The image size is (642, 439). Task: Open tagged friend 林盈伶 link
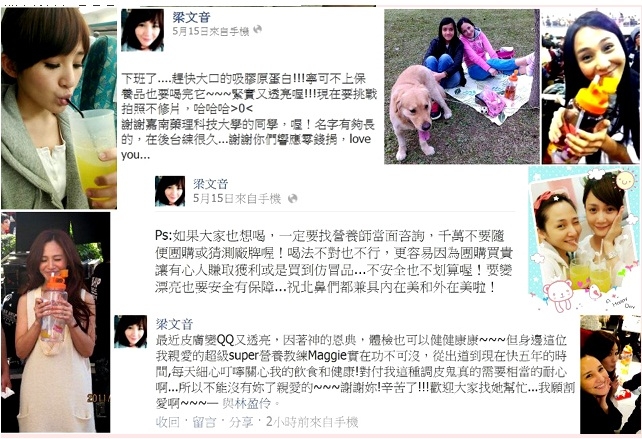point(246,403)
